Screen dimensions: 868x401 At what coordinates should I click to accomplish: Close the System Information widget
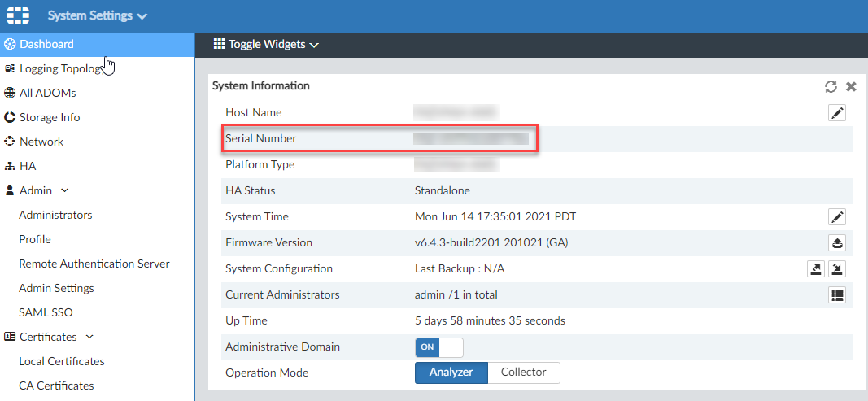851,86
